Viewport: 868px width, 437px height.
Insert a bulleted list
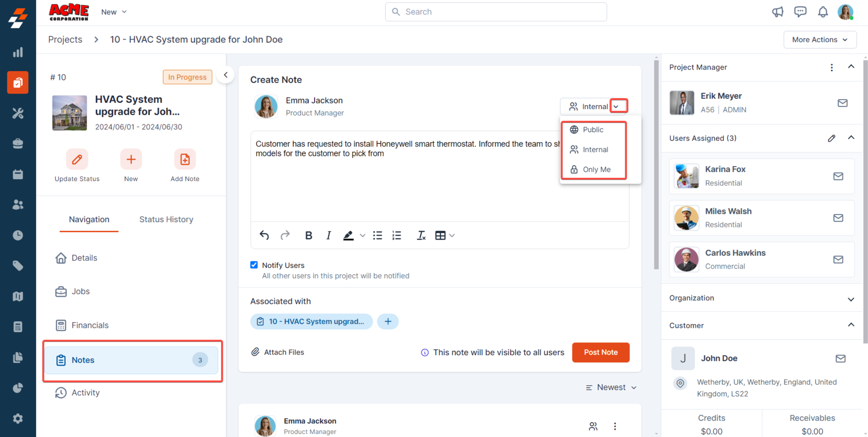377,235
